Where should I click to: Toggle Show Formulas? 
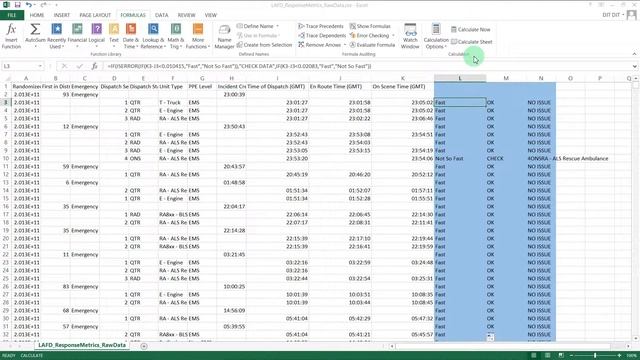point(370,26)
